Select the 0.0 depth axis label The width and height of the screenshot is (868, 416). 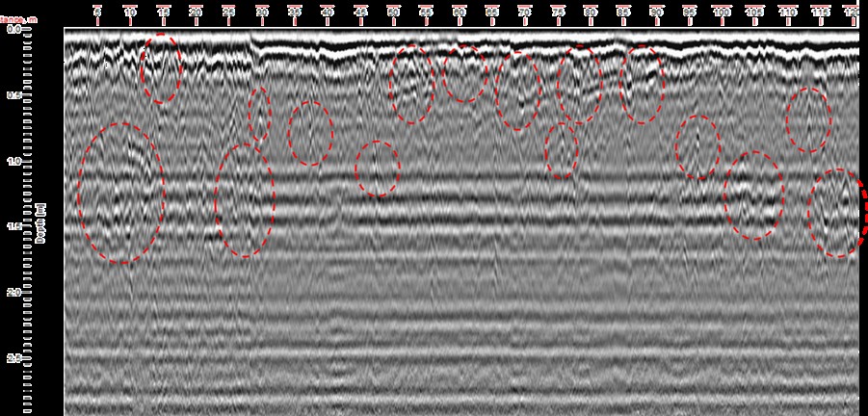(x=13, y=29)
